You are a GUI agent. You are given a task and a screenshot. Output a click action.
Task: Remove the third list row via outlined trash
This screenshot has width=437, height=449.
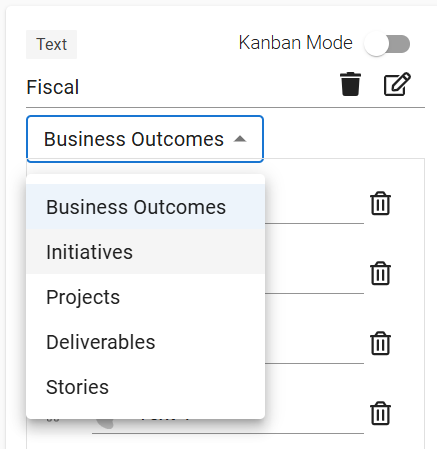380,343
